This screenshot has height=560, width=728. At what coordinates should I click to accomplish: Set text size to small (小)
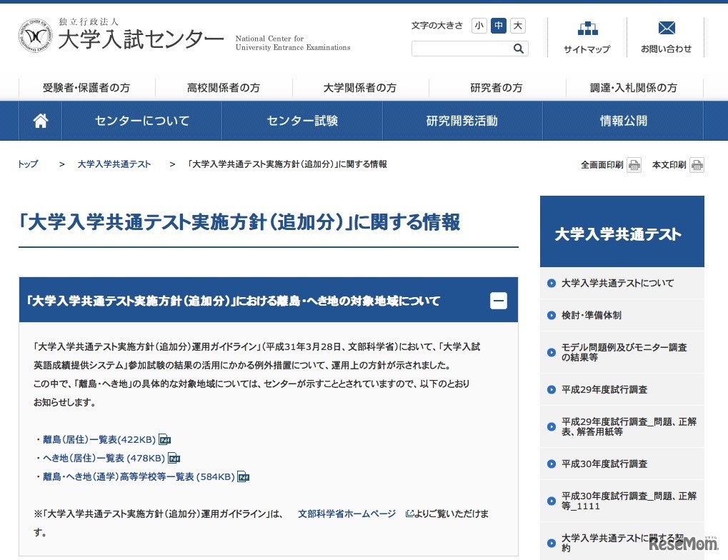pos(479,26)
